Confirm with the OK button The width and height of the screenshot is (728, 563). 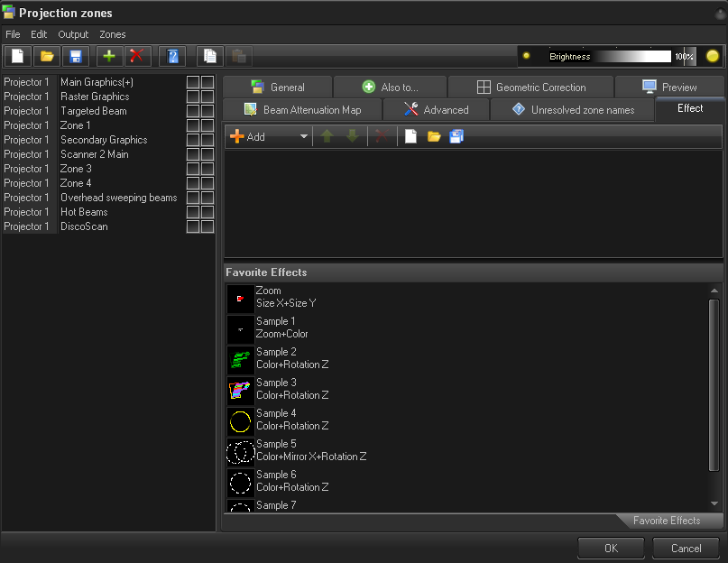pyautogui.click(x=611, y=549)
